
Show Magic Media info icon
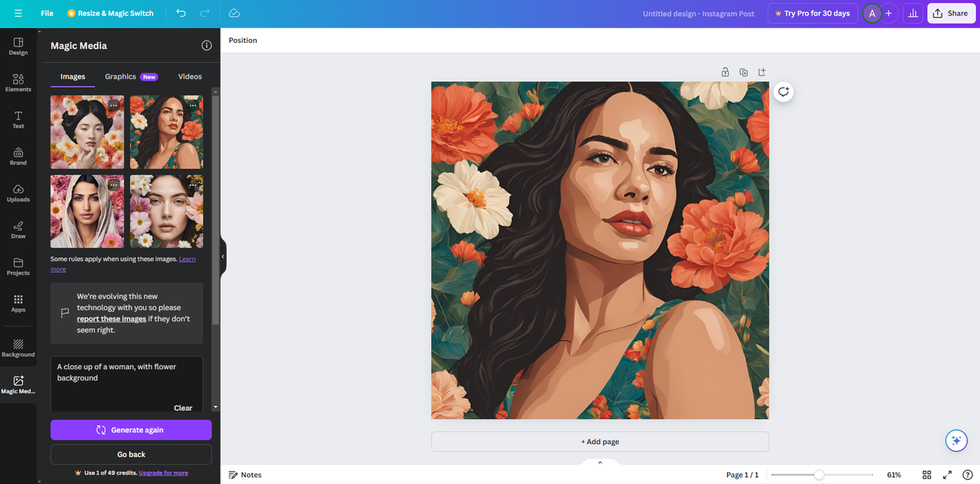207,45
